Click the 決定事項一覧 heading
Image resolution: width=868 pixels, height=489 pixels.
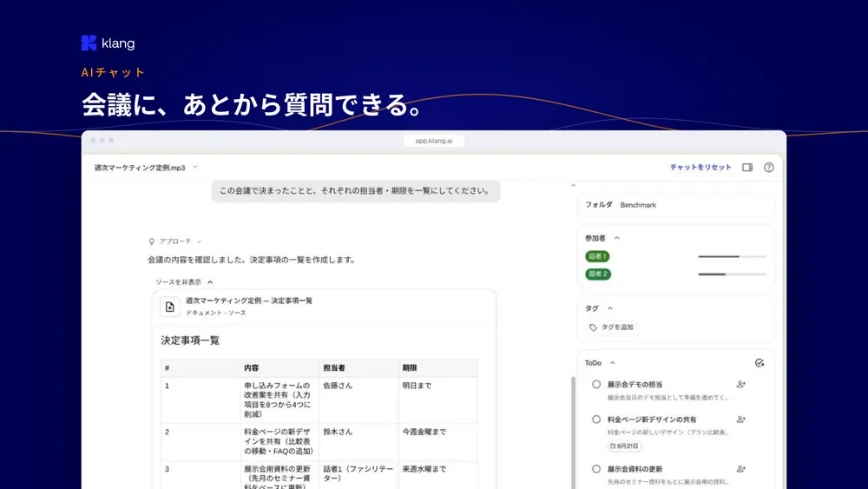point(190,340)
